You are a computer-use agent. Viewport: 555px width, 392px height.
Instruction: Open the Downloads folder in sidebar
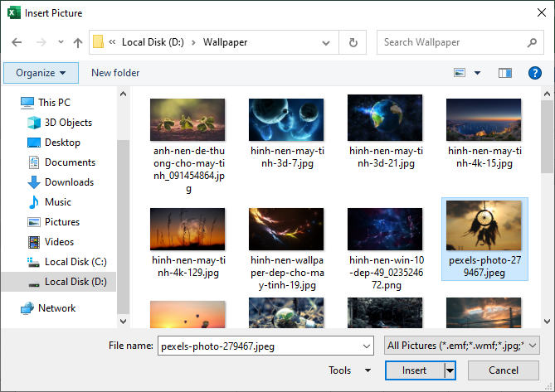[69, 182]
